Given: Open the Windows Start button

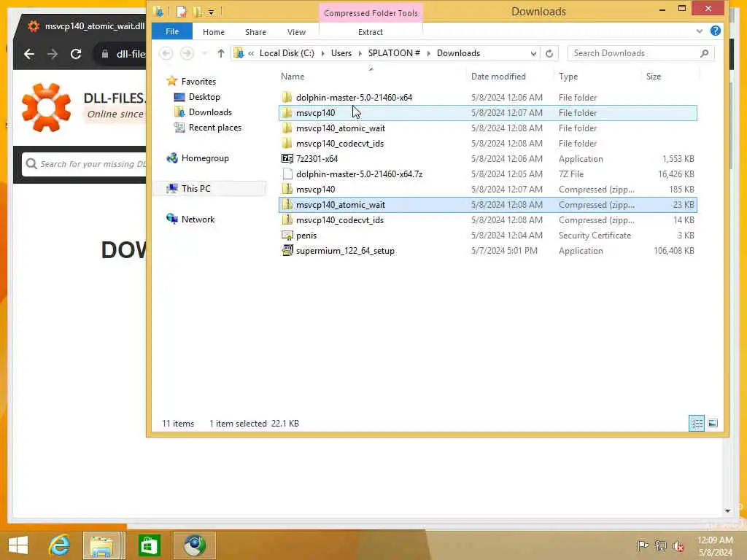Looking at the screenshot, I should (18, 545).
